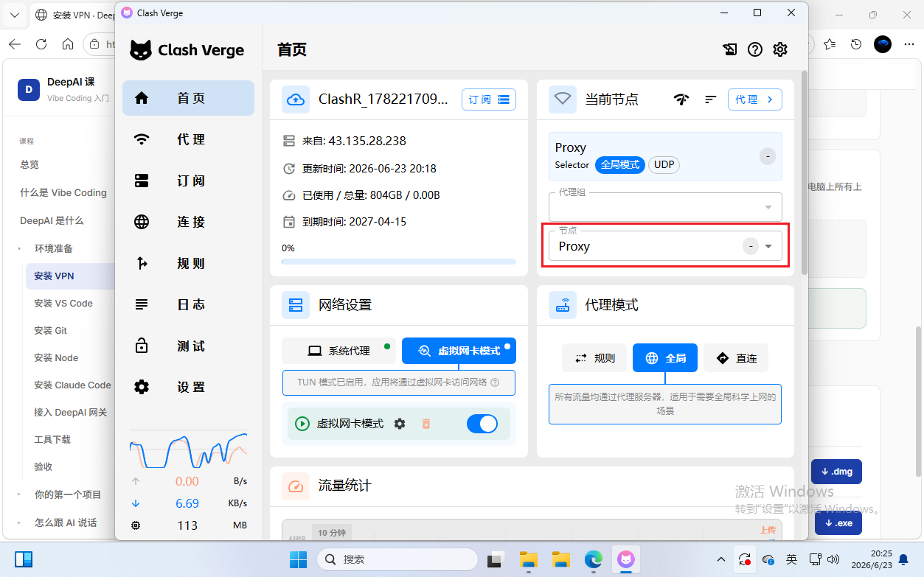The width and height of the screenshot is (924, 577).
Task: Open 什么是 Vibe Coding in browser sidebar
Action: pyautogui.click(x=63, y=192)
